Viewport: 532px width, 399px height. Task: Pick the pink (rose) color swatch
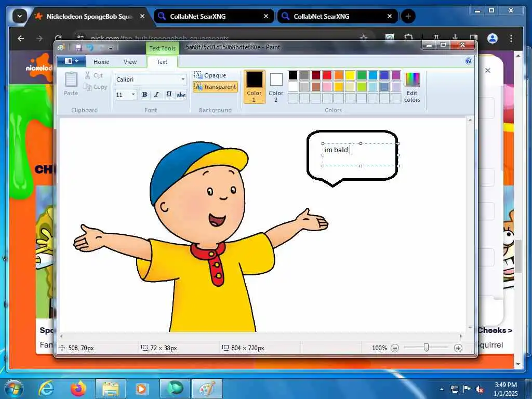pyautogui.click(x=327, y=87)
